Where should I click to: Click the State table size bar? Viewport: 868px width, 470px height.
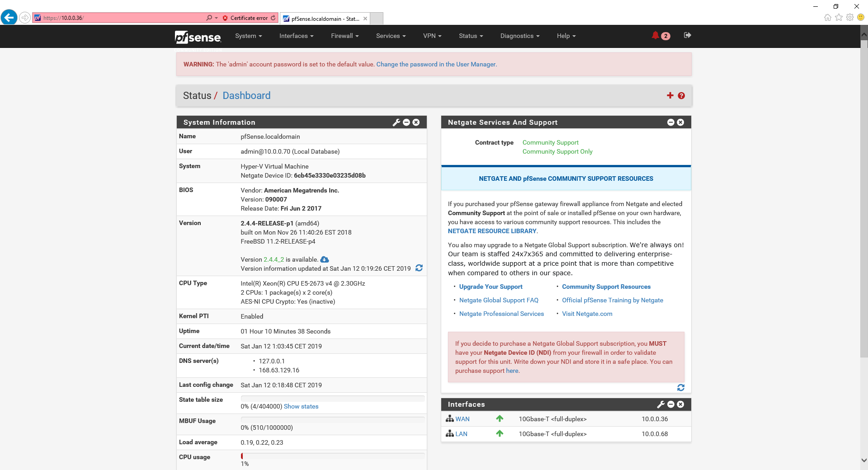(332, 399)
